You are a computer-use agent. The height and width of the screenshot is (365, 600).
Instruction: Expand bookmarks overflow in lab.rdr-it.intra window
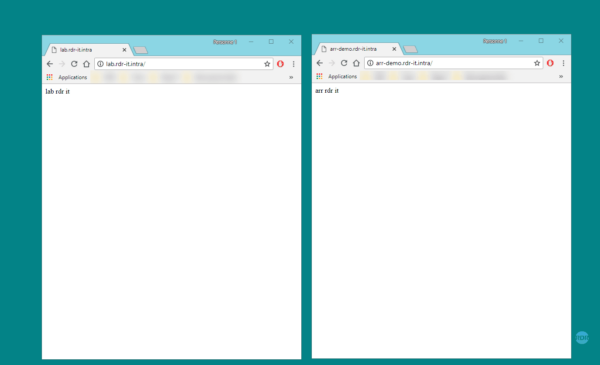tap(291, 77)
